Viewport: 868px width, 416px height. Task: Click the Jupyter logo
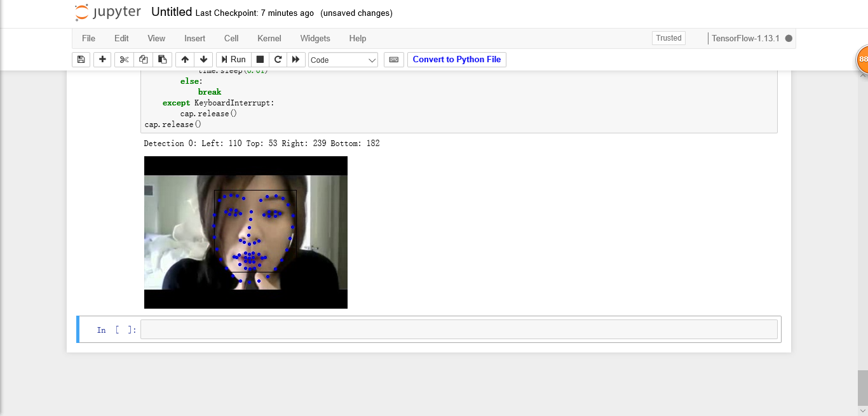pos(107,12)
